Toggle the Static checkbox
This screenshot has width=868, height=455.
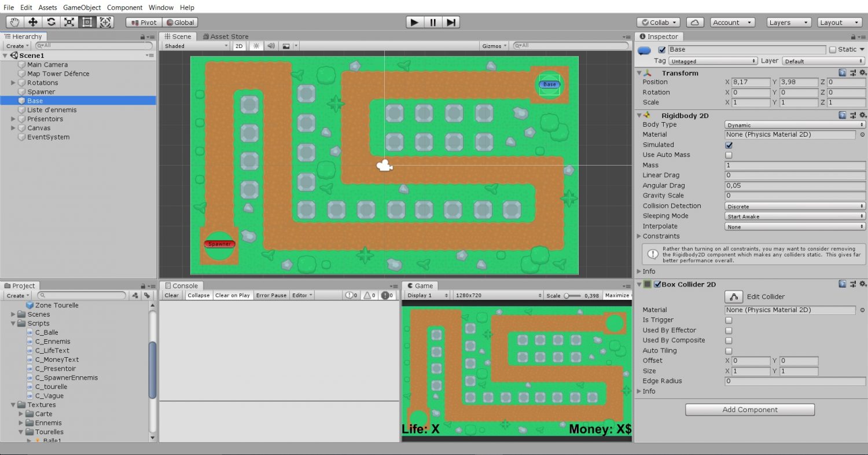(x=833, y=50)
